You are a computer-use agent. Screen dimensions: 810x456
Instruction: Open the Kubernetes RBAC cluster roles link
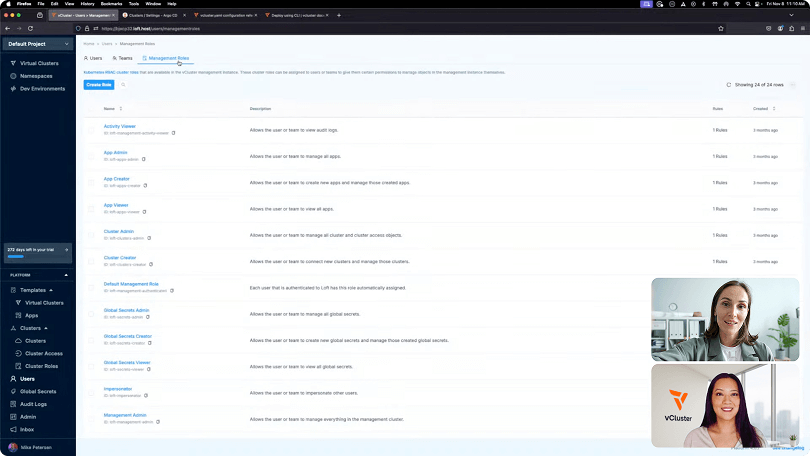111,72
